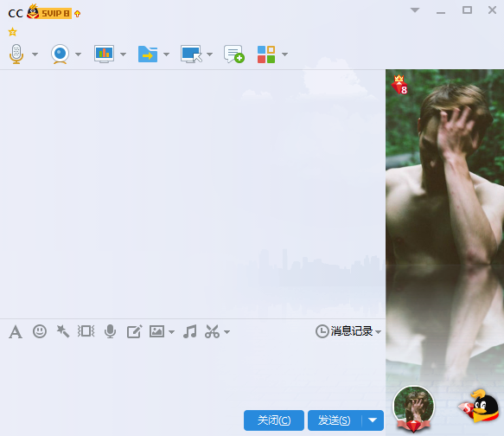Click the contact name CC
This screenshot has height=436, width=504.
[x=16, y=14]
